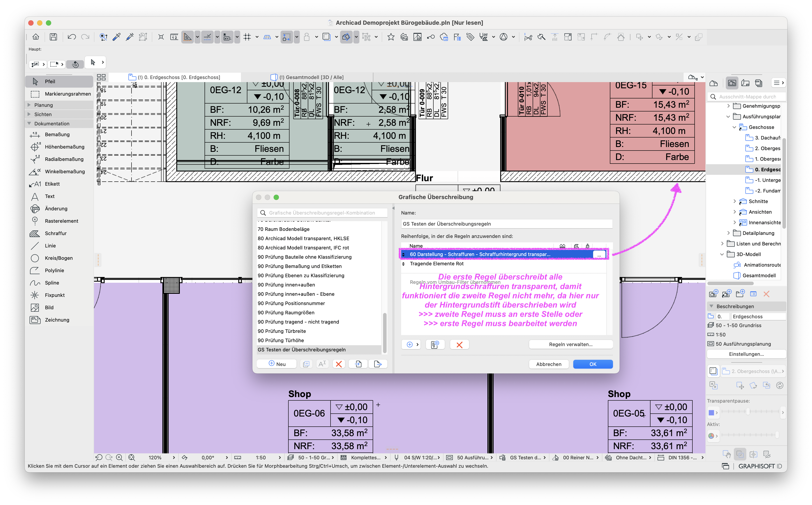Click the Home icon in the toolbar
The width and height of the screenshot is (812, 505).
[x=36, y=37]
